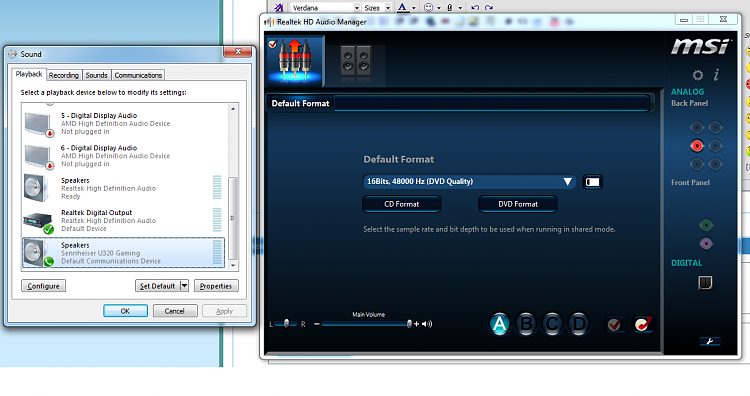750x396 pixels.
Task: Select sound profile A
Action: pos(499,324)
